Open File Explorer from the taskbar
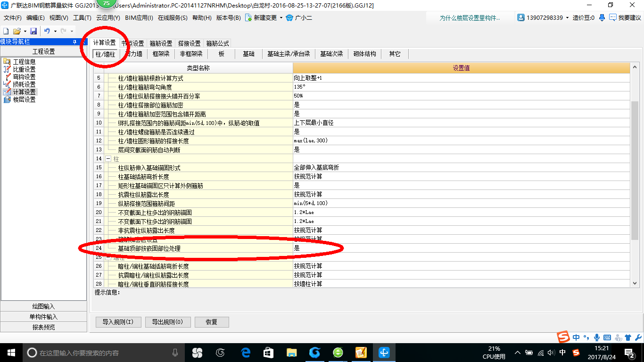The image size is (644, 362). [x=292, y=353]
